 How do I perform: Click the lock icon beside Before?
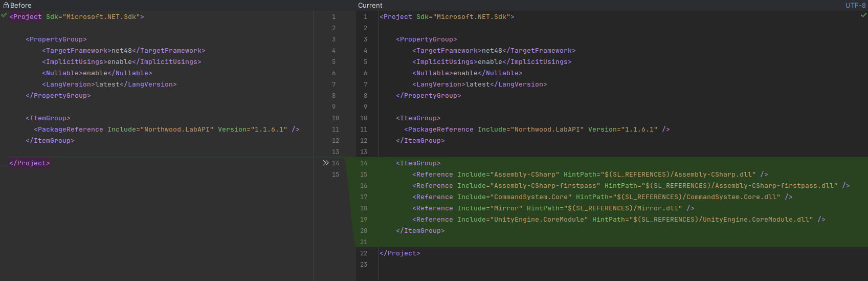tap(6, 5)
